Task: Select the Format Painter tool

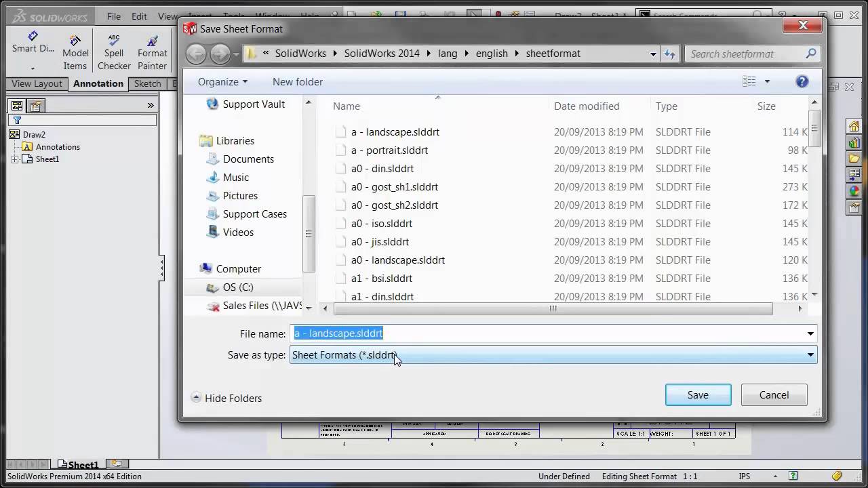Action: pos(151,47)
